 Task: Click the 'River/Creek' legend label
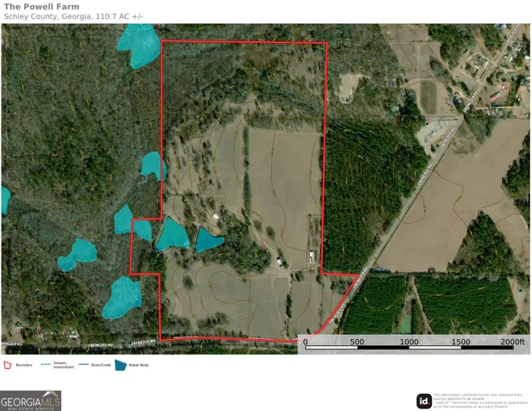tap(101, 365)
